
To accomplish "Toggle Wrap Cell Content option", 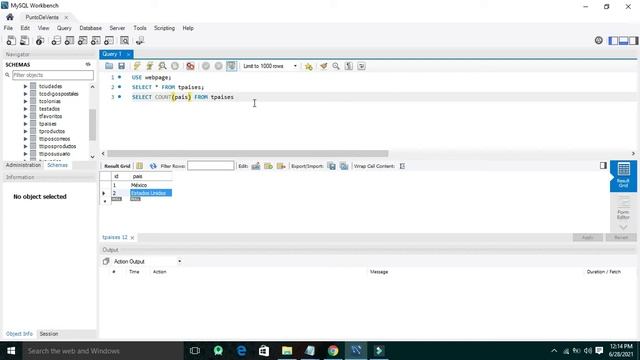I will pos(402,166).
